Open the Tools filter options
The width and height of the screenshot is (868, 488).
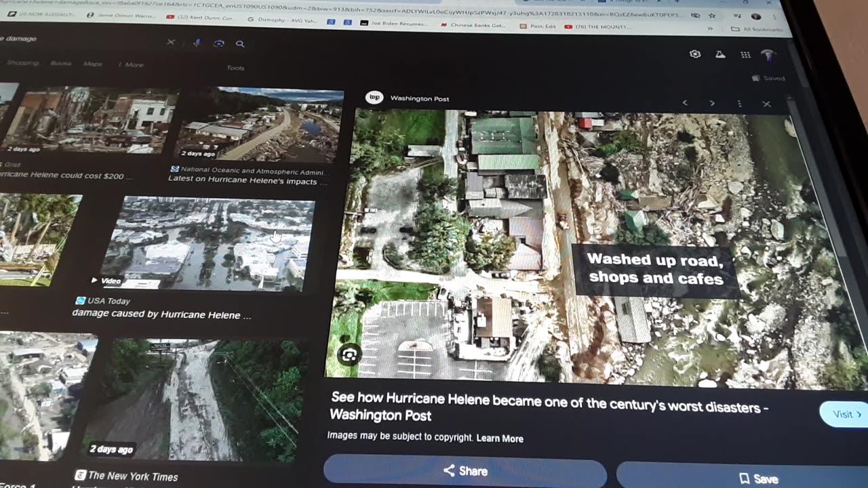point(235,68)
